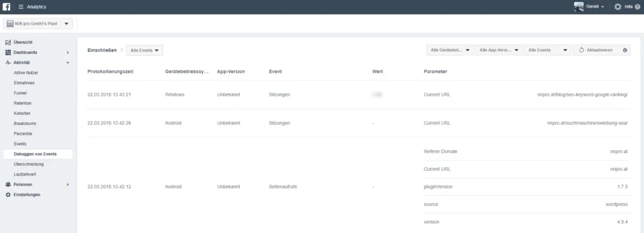Viewport: 644px width, 233px height.
Task: Open the settings gear in top bar
Action: 618,7
